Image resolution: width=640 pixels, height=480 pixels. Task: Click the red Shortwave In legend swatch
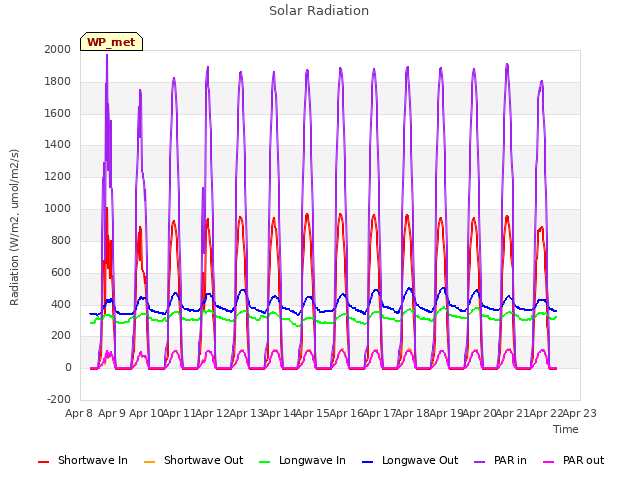[x=43, y=462]
